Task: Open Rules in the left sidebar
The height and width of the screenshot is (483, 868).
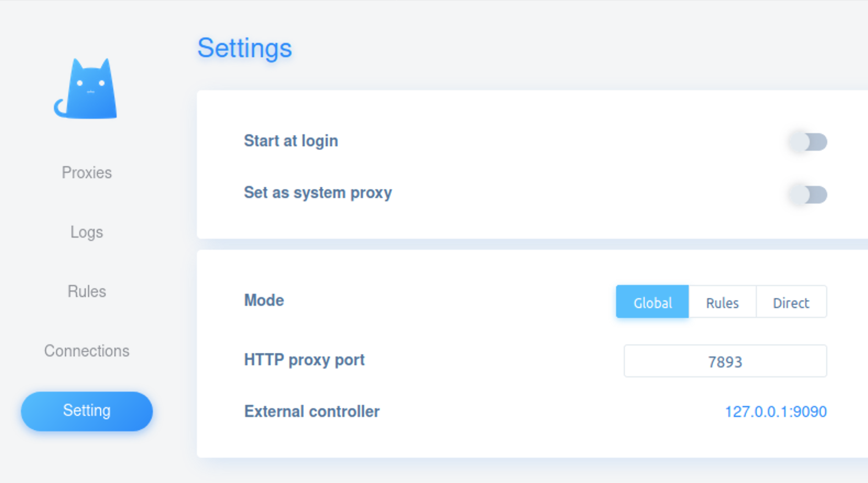Action: 87,292
